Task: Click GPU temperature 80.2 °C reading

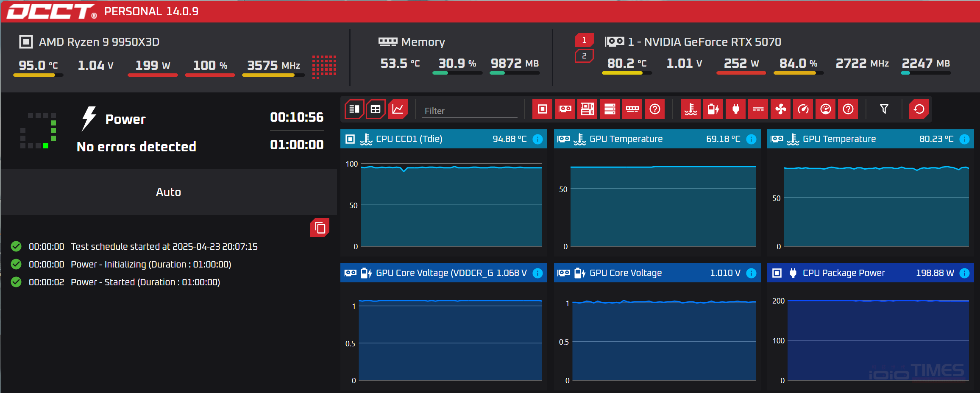Action: click(x=627, y=64)
